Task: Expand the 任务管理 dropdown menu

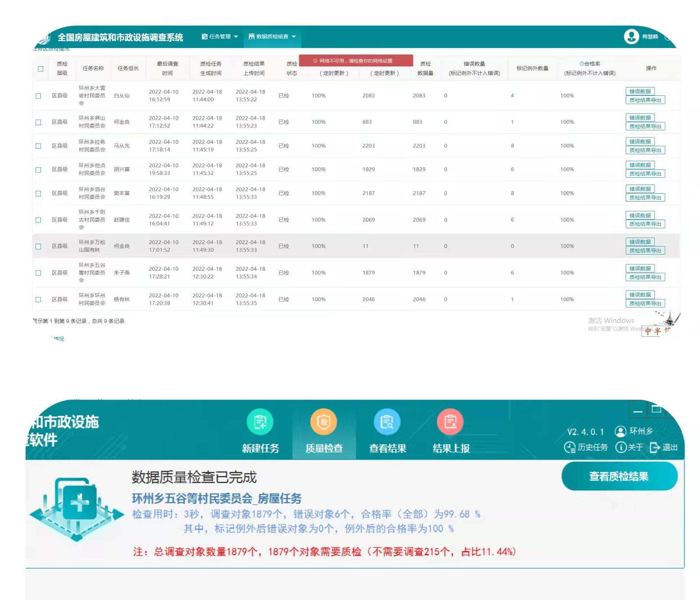Action: (220, 36)
